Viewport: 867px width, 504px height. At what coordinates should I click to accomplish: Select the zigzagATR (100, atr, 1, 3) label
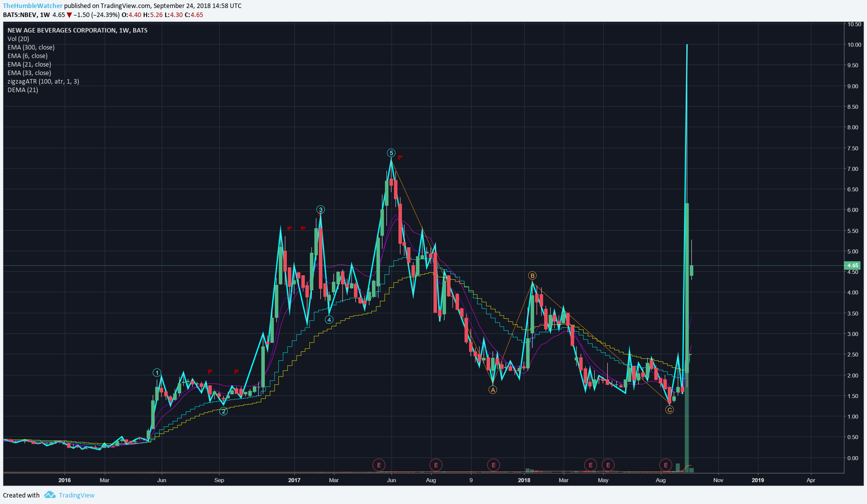click(43, 82)
